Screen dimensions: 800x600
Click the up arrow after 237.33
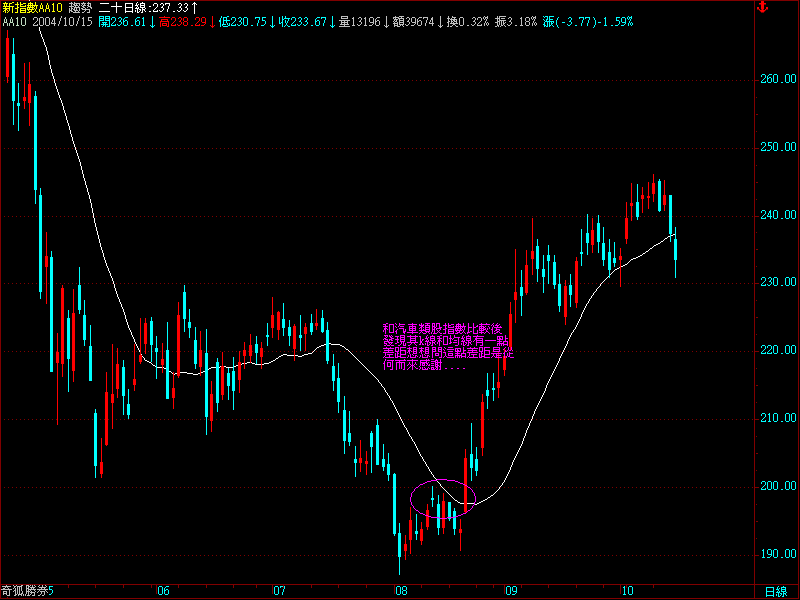(194, 8)
